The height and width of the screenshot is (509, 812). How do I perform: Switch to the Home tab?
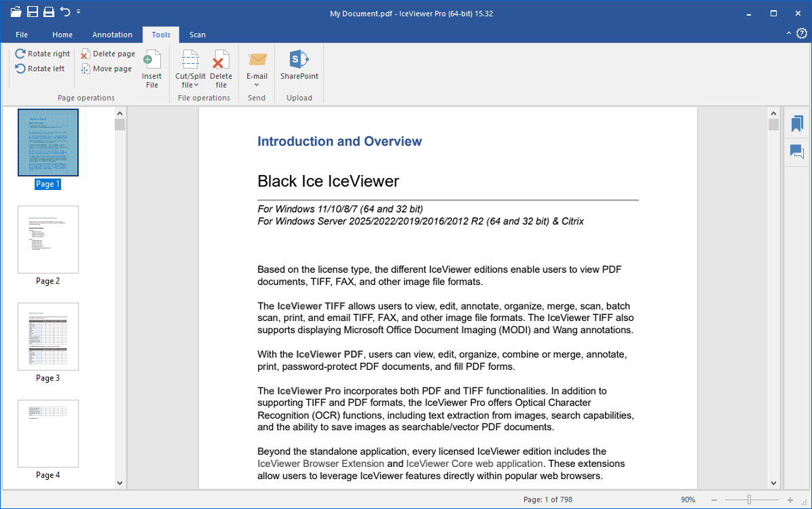[62, 35]
